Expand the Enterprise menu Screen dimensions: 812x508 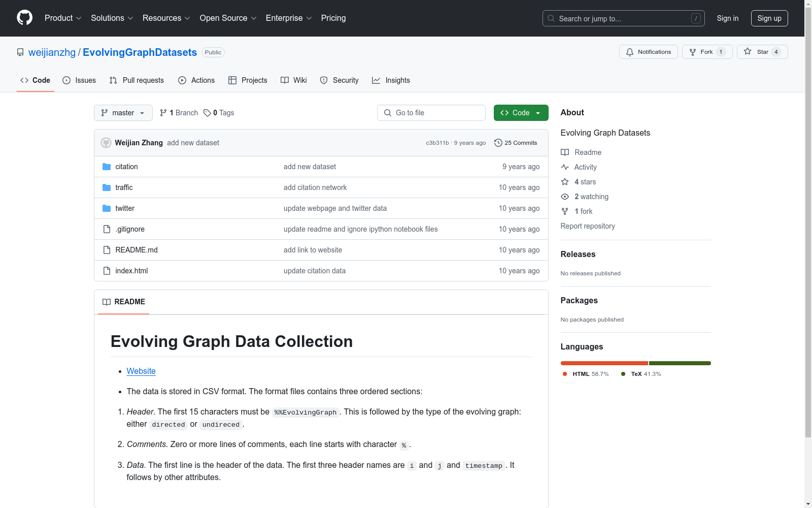pyautogui.click(x=289, y=18)
